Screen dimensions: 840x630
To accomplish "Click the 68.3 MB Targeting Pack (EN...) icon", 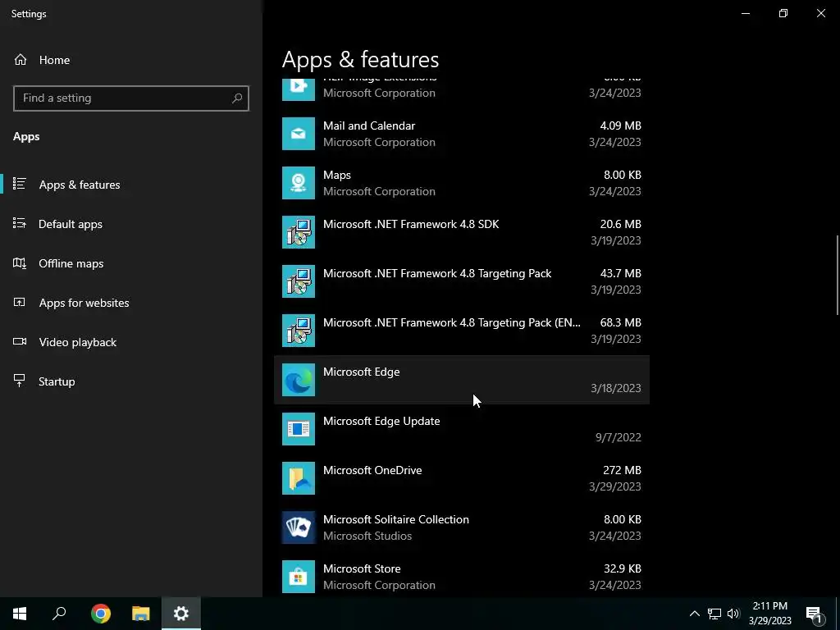I will 299,331.
